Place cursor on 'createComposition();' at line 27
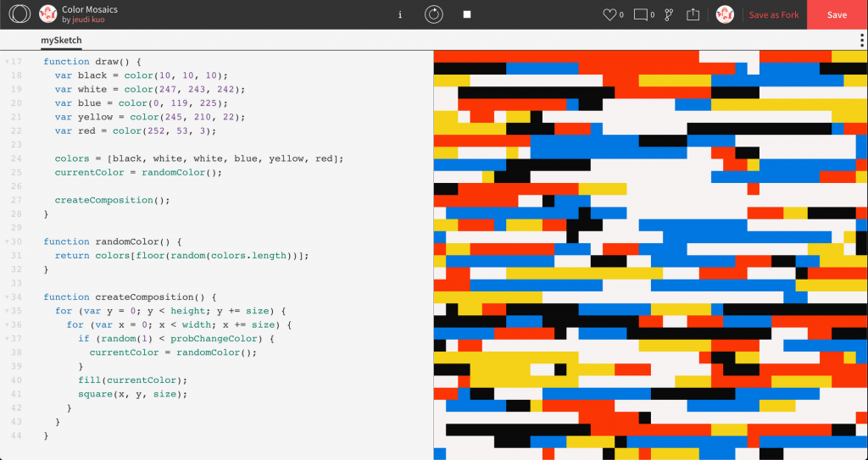Image resolution: width=868 pixels, height=460 pixels. (x=113, y=200)
